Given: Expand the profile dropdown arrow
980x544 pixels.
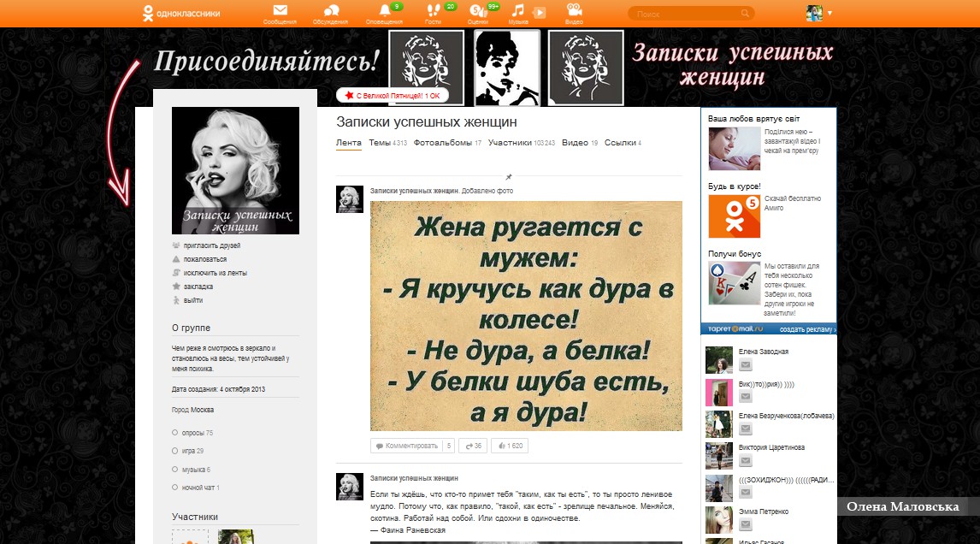Looking at the screenshot, I should point(830,13).
